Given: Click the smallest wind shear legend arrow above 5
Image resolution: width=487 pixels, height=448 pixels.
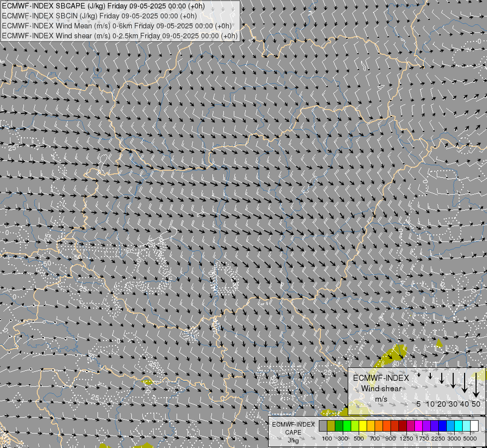Looking at the screenshot, I should tap(419, 375).
